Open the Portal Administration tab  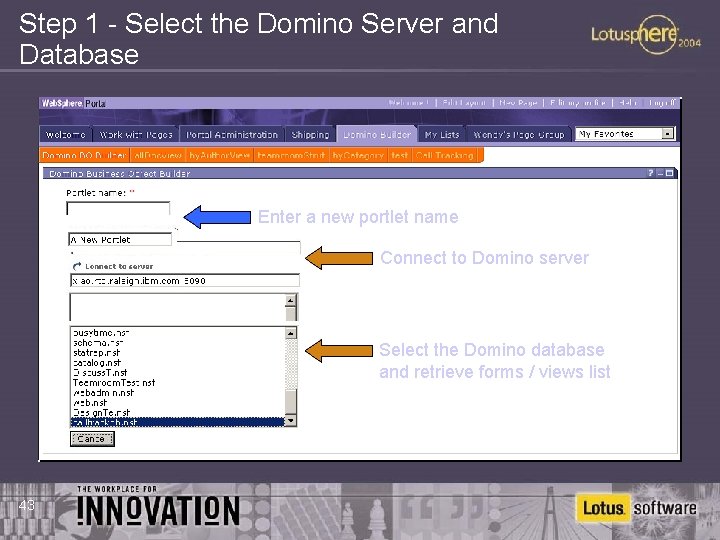232,135
